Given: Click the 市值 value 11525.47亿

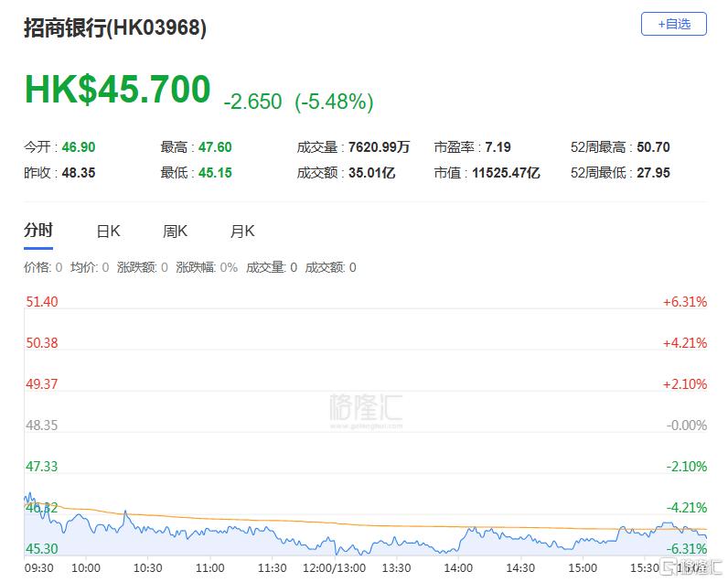Looking at the screenshot, I should coord(506,173).
